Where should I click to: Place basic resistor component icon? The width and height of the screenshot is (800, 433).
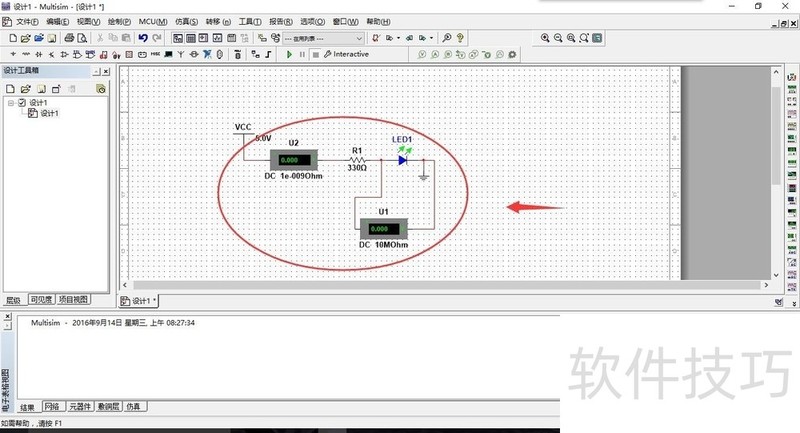pyautogui.click(x=26, y=54)
